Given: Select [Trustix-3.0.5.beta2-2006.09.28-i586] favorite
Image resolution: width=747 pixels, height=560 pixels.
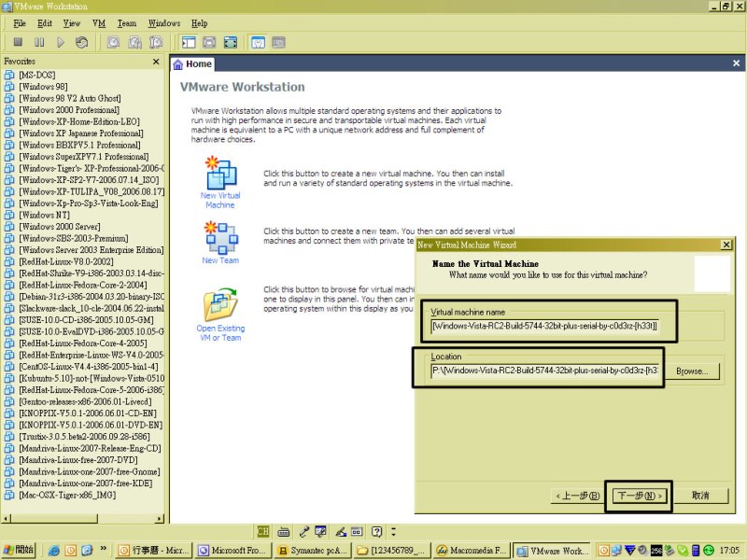Looking at the screenshot, I should [x=84, y=436].
